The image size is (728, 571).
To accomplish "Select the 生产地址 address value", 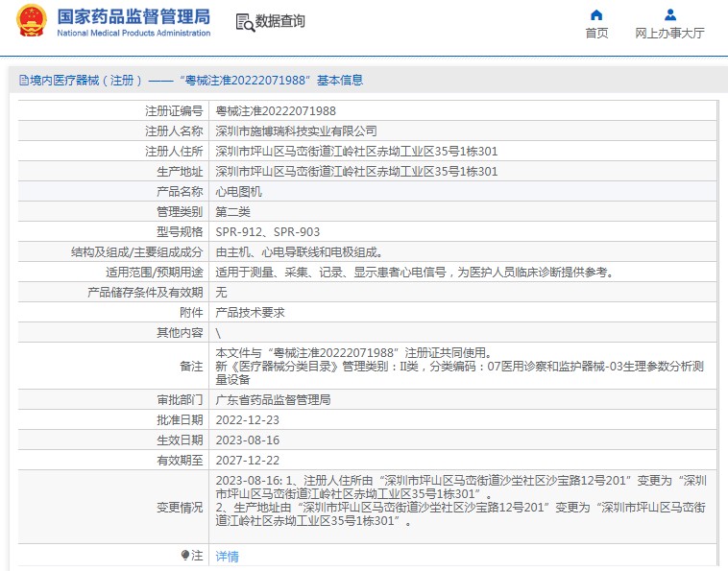I will point(356,172).
